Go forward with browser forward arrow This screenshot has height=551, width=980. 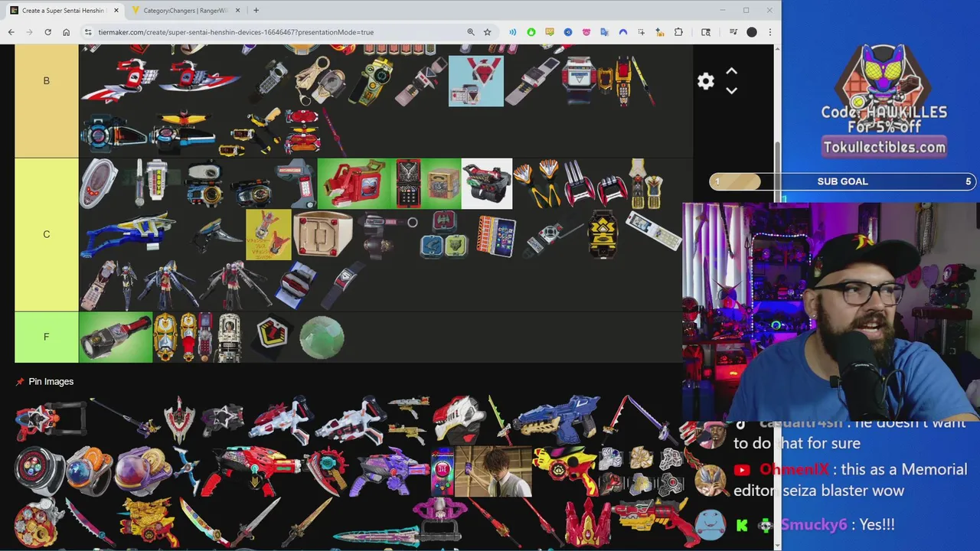pyautogui.click(x=29, y=32)
